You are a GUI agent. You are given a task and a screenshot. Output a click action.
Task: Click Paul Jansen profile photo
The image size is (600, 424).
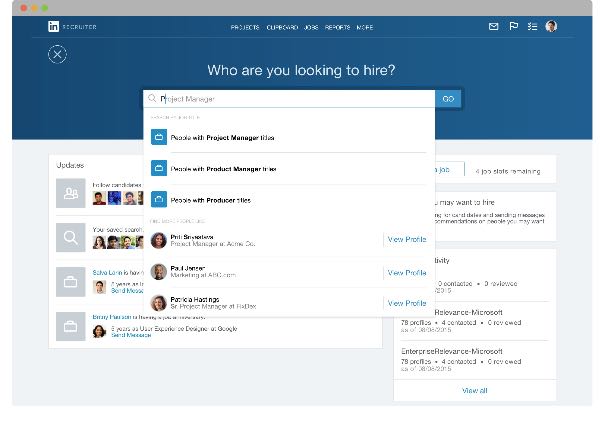pyautogui.click(x=158, y=272)
